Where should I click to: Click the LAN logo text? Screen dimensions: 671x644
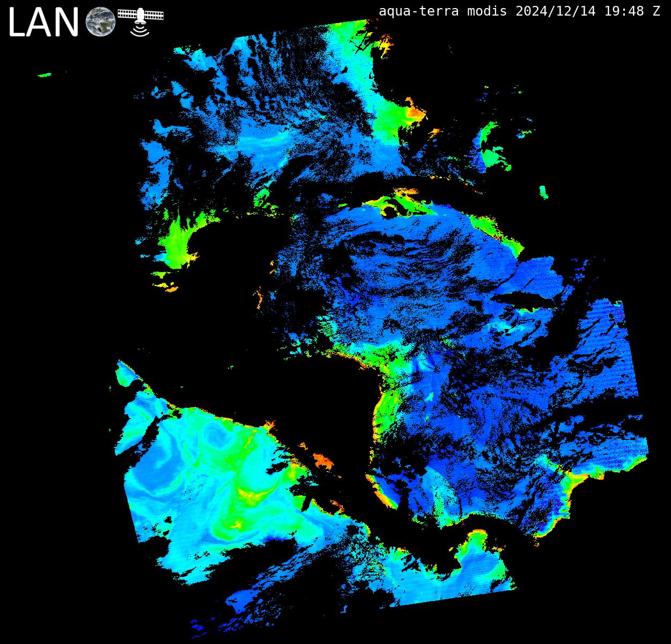pyautogui.click(x=43, y=23)
